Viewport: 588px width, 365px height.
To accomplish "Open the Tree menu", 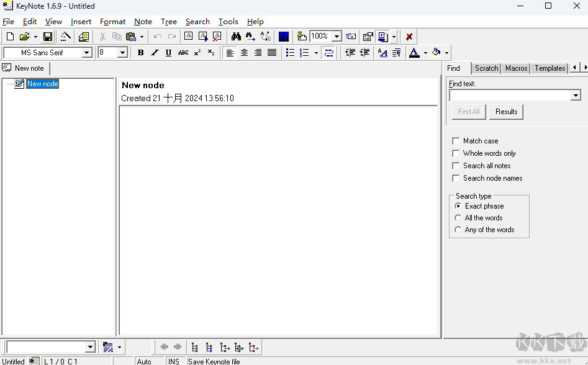I will (x=168, y=22).
